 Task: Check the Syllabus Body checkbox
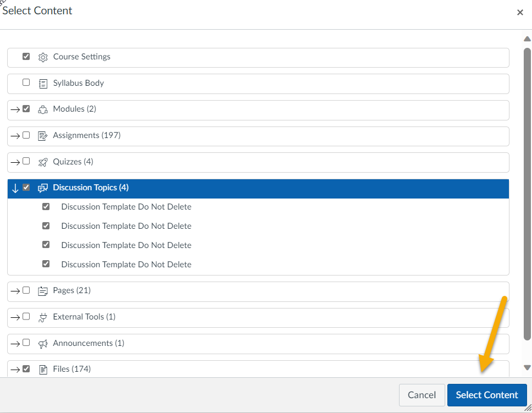[x=26, y=83]
